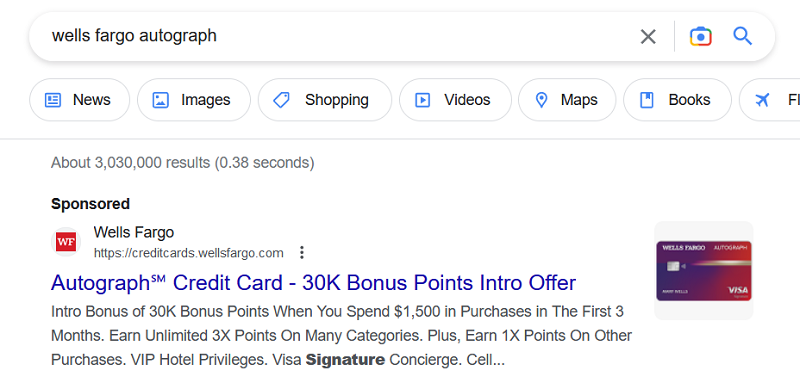Click the Autograph credit card thumbnail image
This screenshot has width=800, height=389.
click(704, 271)
